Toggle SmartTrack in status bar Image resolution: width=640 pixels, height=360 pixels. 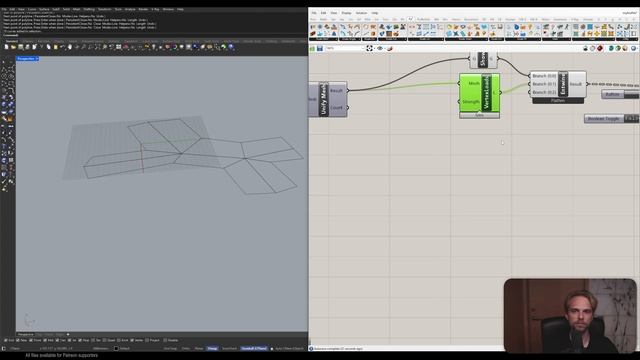229,349
